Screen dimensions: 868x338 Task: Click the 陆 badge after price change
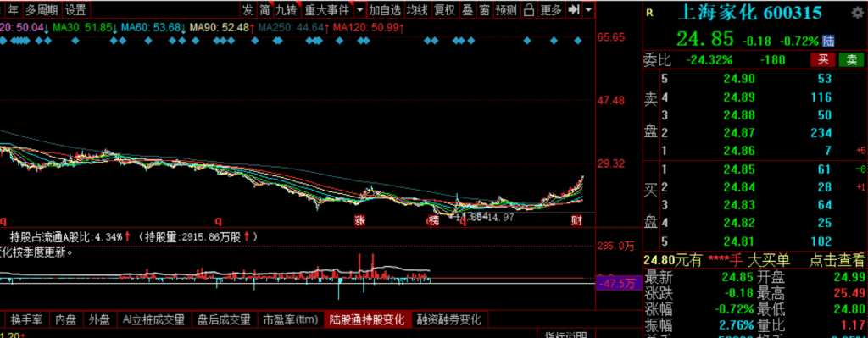tap(829, 41)
